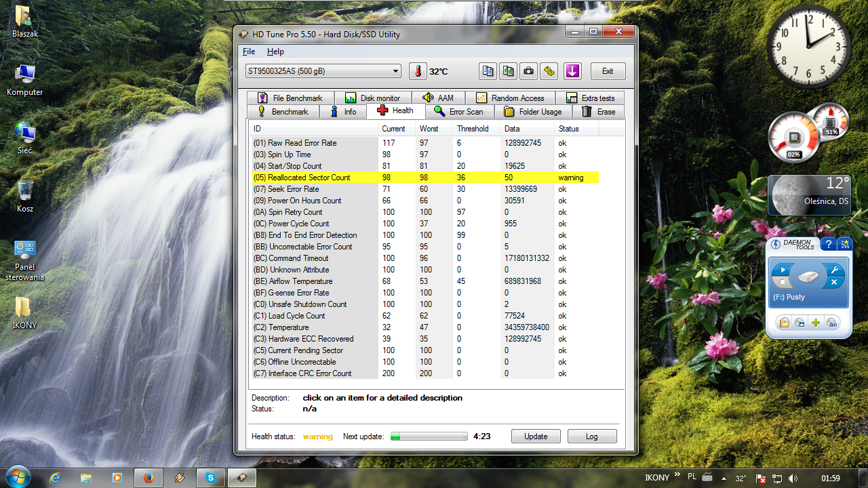Switch to the Erase tab

[599, 112]
